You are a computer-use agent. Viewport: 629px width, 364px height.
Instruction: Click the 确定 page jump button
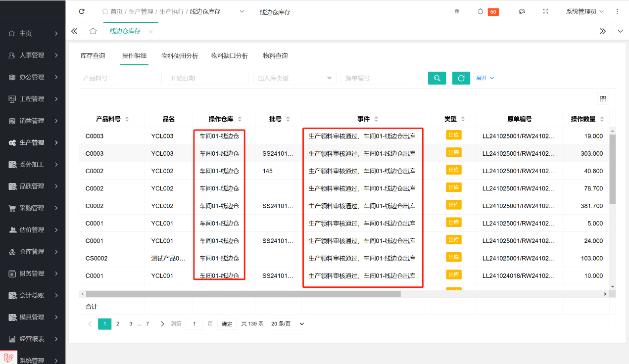tap(227, 324)
